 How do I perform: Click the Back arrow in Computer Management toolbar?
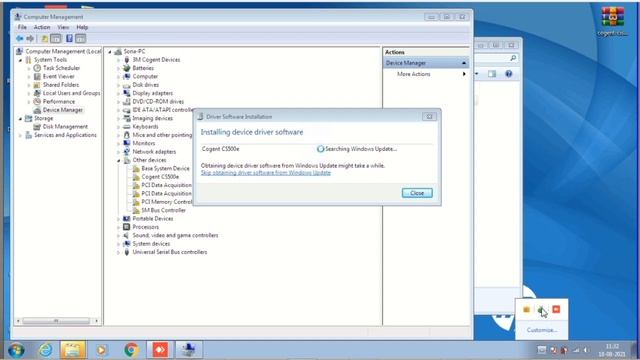[19, 38]
